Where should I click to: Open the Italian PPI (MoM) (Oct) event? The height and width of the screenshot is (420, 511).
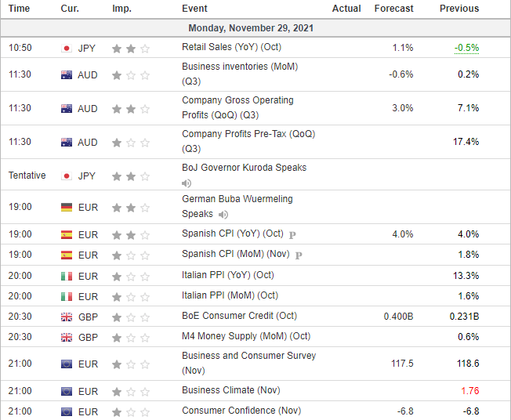point(230,295)
